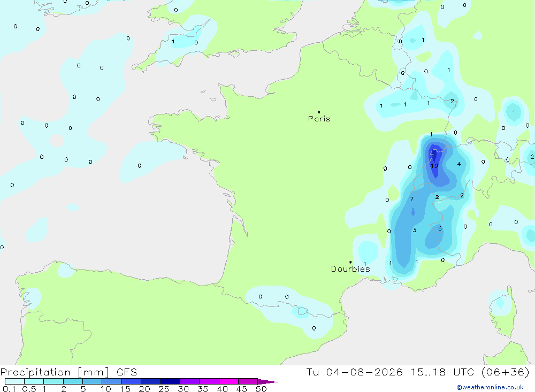Pick the 25–30 mm legend swatch
The height and width of the screenshot is (392, 535).
(x=170, y=381)
